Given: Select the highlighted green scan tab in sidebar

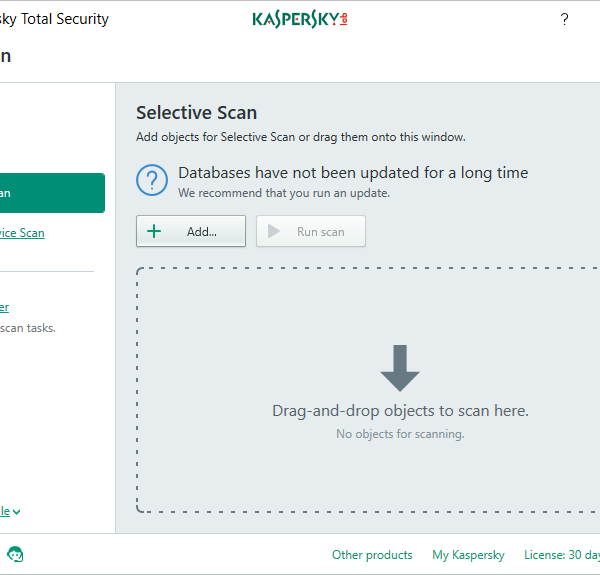Looking at the screenshot, I should [52, 193].
